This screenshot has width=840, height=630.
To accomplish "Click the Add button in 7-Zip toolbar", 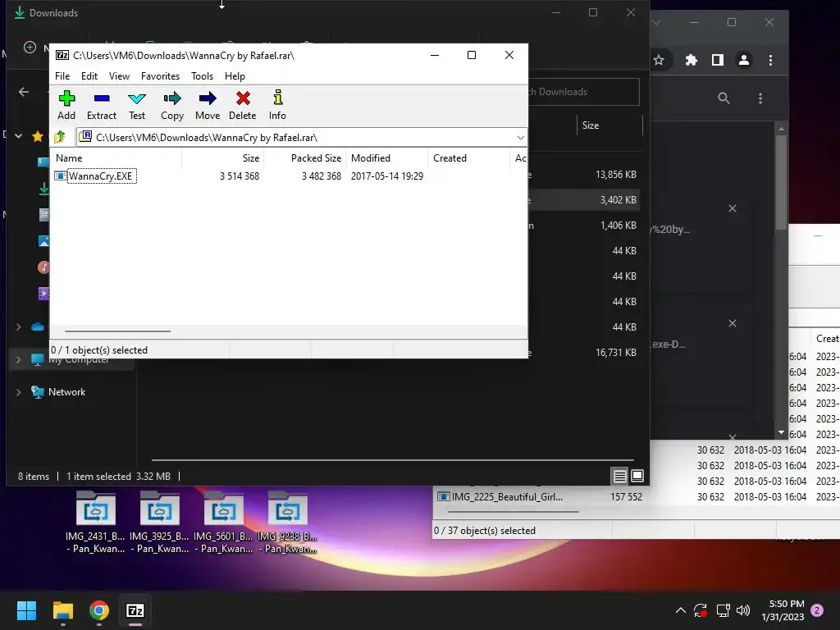I will pos(66,106).
